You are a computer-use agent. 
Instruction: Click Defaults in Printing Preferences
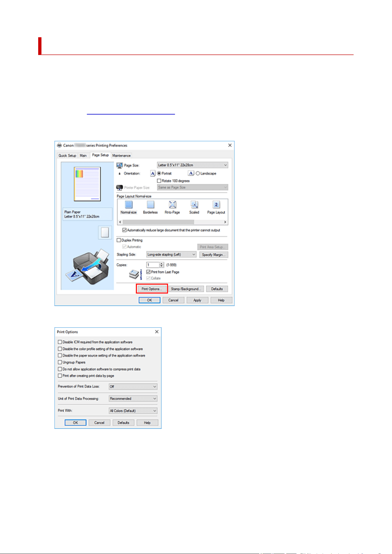coord(217,289)
